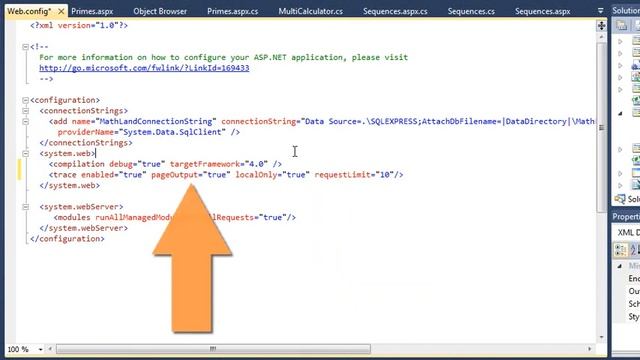The image size is (640, 360).
Task: Open the Sequences.cs tab
Action: pos(471,11)
